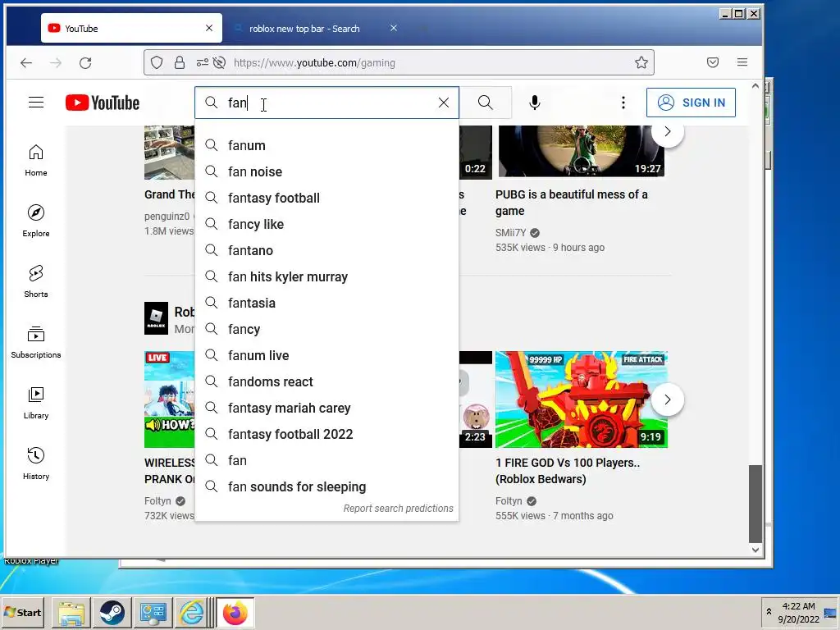Go to Home in YouTube sidebar

(x=36, y=160)
